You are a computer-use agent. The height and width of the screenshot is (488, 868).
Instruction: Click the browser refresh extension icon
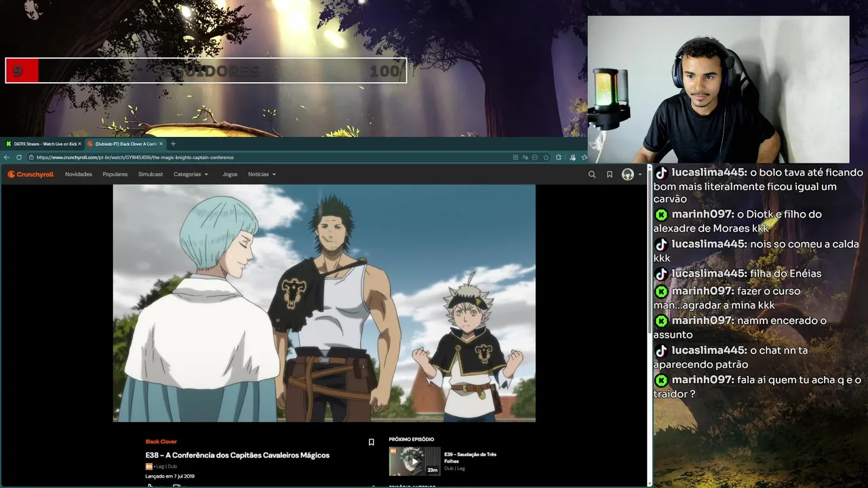click(558, 157)
